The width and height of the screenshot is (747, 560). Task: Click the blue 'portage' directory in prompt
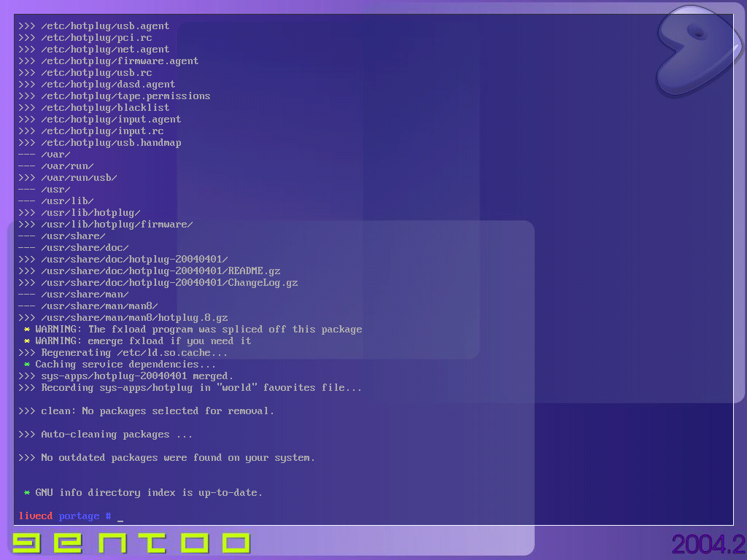(x=79, y=516)
